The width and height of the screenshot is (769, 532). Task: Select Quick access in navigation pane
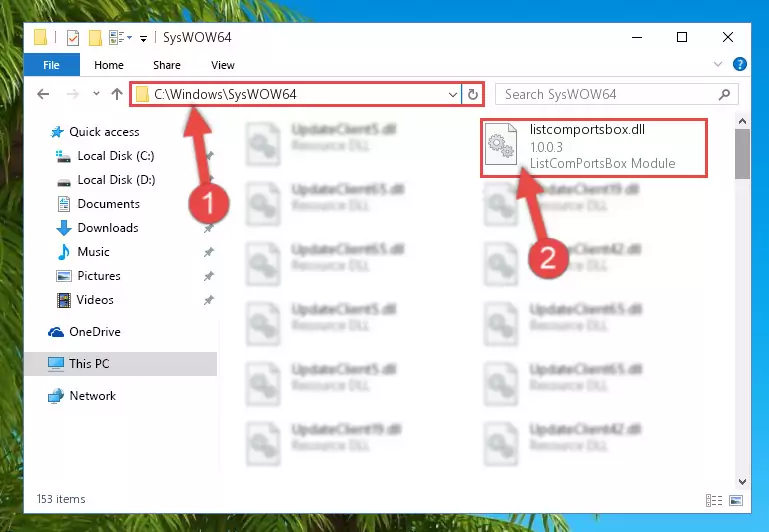tap(104, 132)
